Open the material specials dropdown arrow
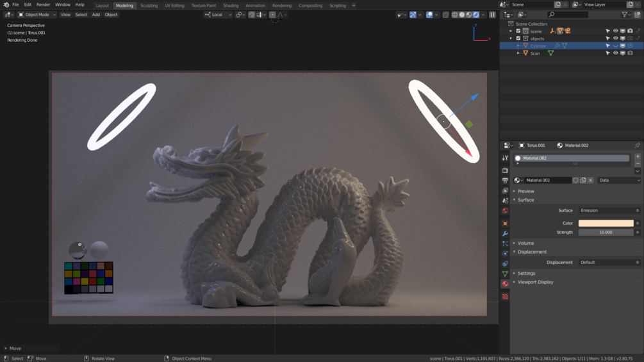644x362 pixels. [x=638, y=171]
